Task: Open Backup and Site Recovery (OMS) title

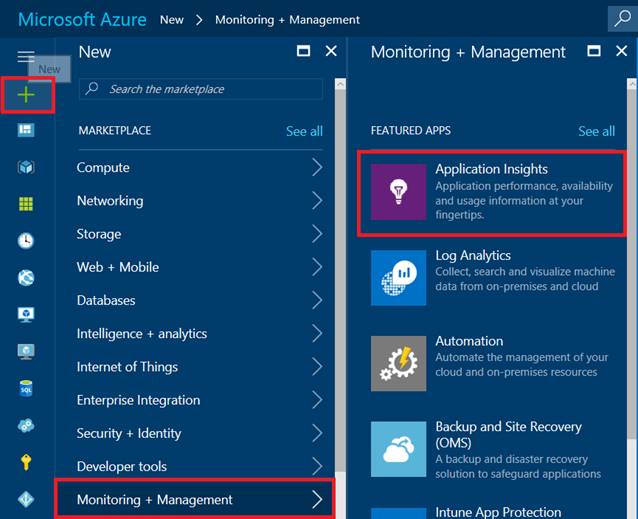Action: (509, 434)
